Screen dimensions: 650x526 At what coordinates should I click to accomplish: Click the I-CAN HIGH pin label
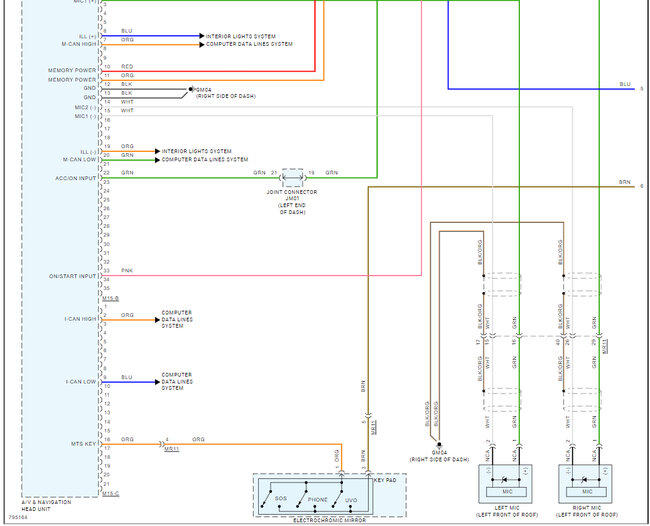[80, 319]
